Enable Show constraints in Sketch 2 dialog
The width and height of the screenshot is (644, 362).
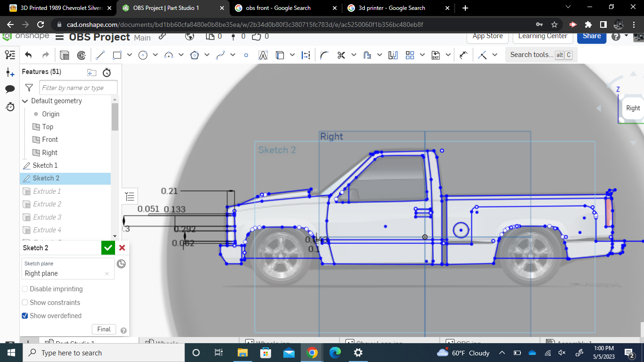tap(25, 302)
